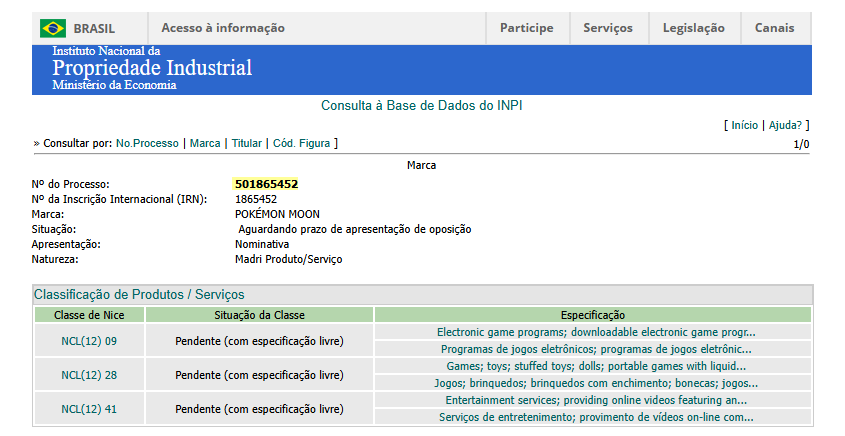Open Entertainment services specification link

(596, 400)
